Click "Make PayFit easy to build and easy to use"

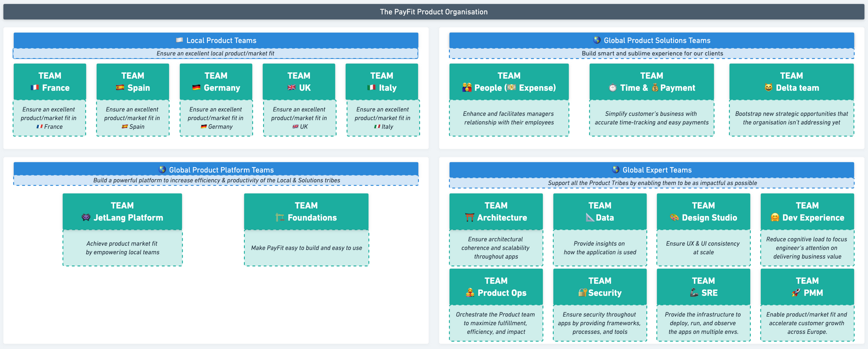click(x=306, y=248)
